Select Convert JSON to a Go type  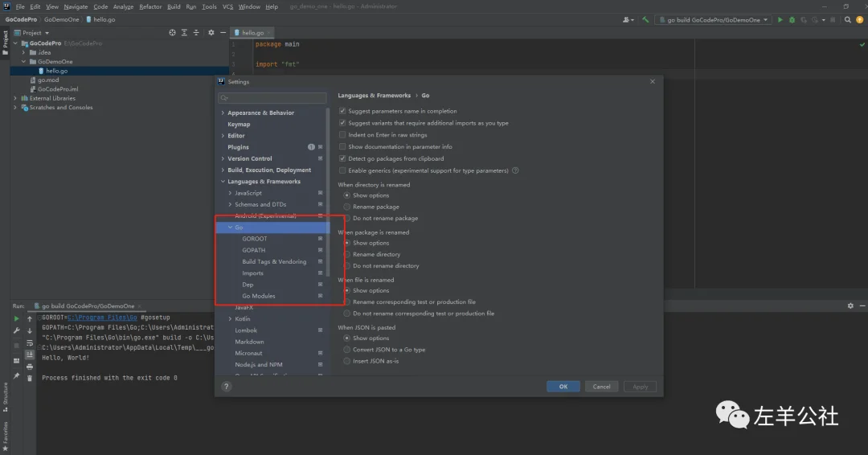click(x=346, y=349)
